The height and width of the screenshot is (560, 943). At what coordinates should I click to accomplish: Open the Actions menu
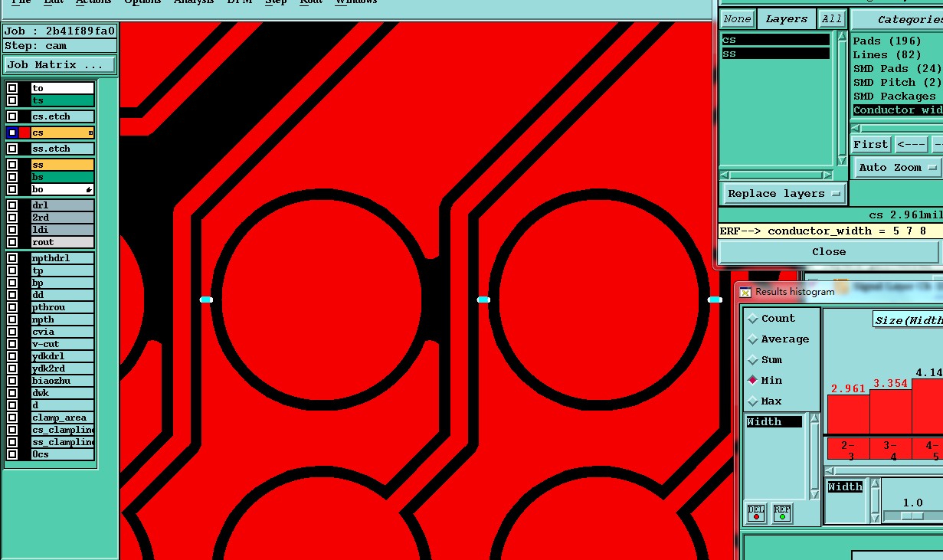tap(93, 2)
